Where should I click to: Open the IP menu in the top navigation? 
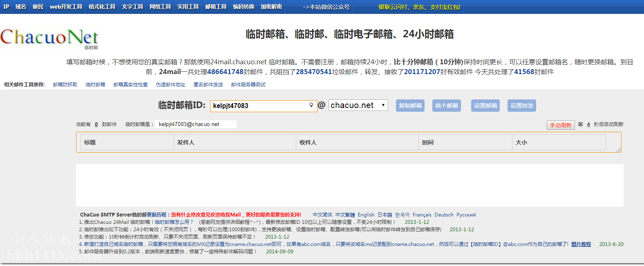tap(6, 7)
